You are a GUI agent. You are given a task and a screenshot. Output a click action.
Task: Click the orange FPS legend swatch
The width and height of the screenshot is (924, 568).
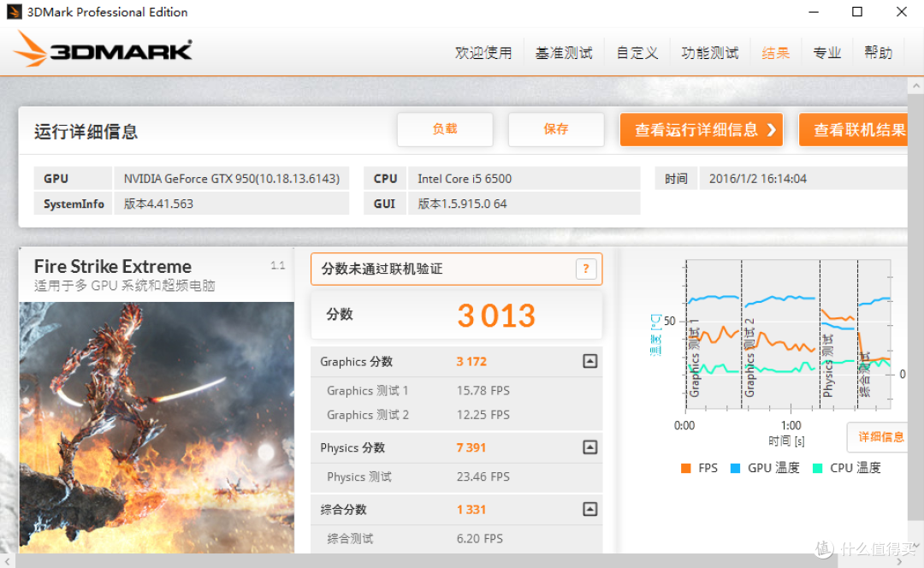point(685,469)
